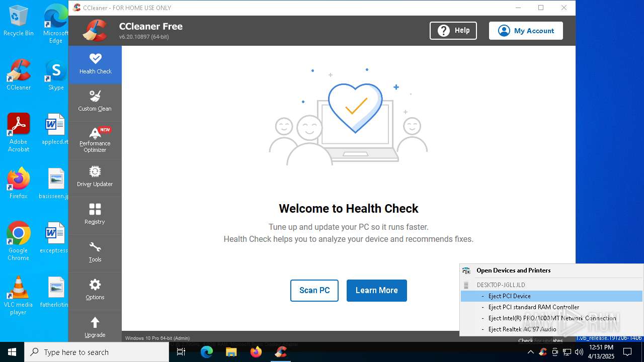The image size is (644, 362).
Task: Open the Recycle Bin desktop icon
Action: pyautogui.click(x=19, y=21)
